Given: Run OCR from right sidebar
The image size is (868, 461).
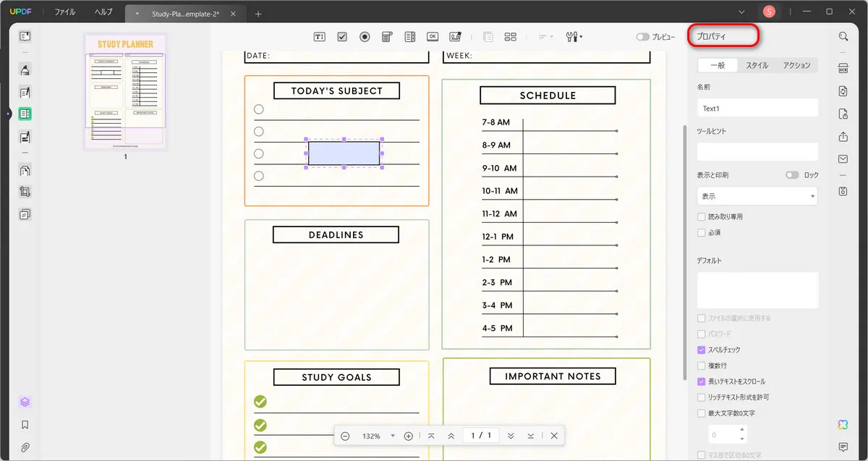Looking at the screenshot, I should (x=843, y=69).
